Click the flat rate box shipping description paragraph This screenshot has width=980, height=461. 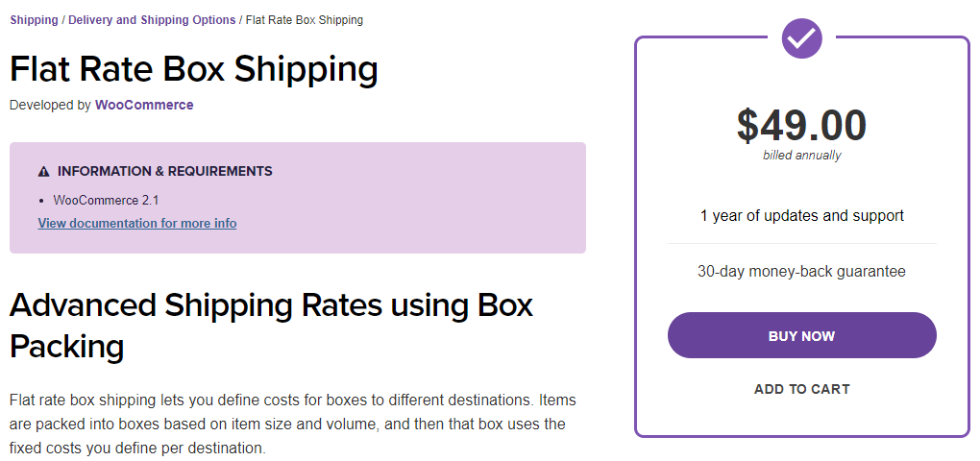pyautogui.click(x=293, y=425)
